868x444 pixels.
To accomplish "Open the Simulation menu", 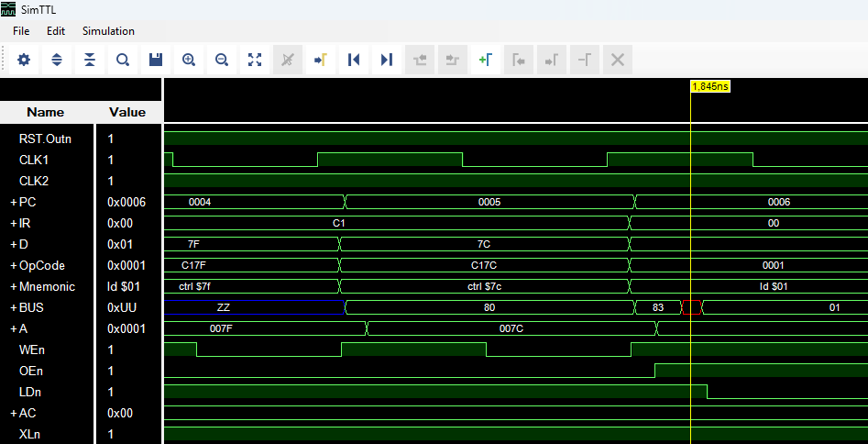I will (108, 31).
